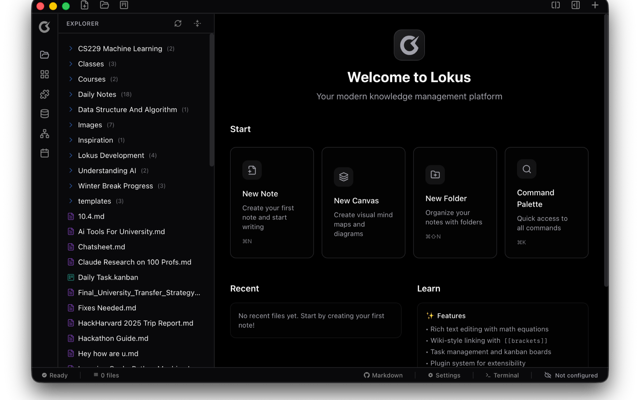This screenshot has height=400, width=640.
Task: Click the No recent files message box
Action: click(316, 320)
